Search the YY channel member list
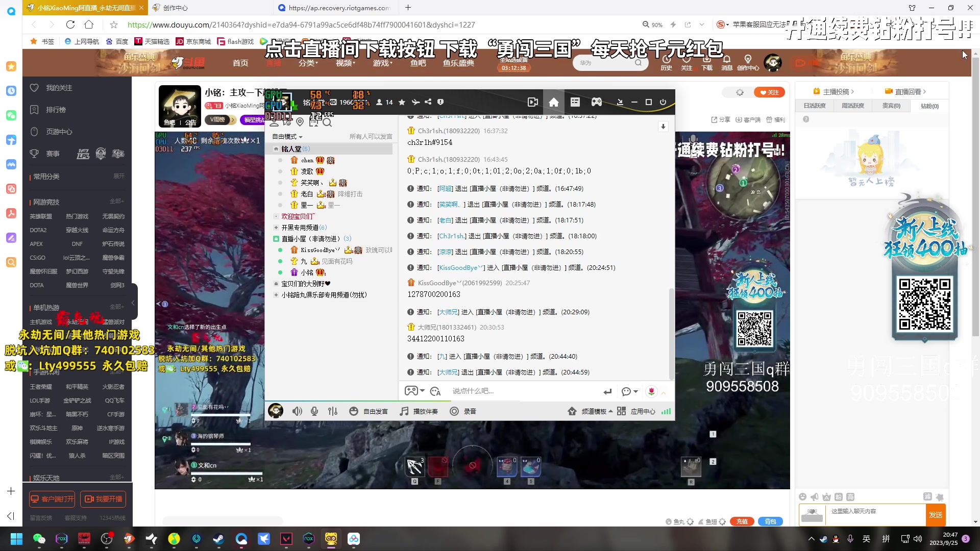 pos(327,122)
